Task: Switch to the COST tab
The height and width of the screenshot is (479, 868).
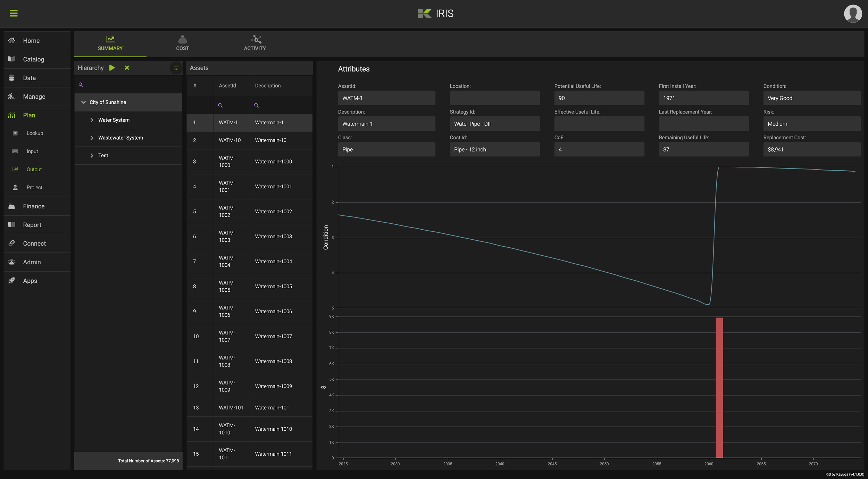Action: point(182,44)
